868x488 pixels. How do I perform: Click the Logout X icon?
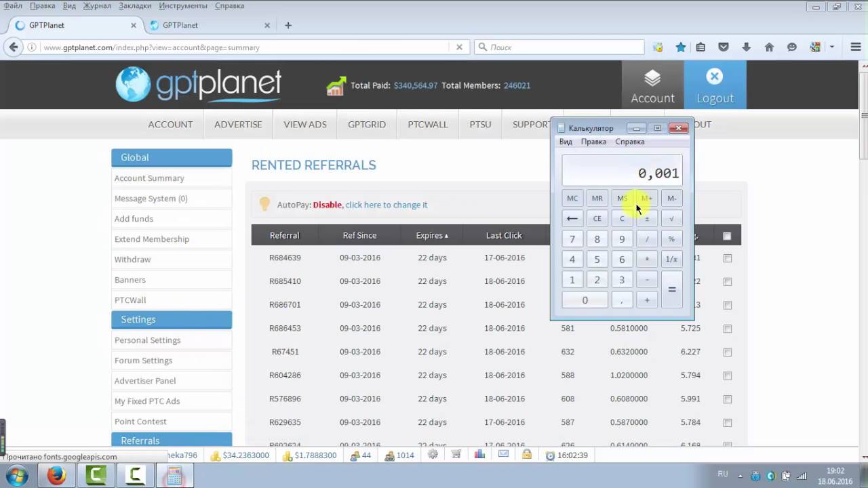714,76
